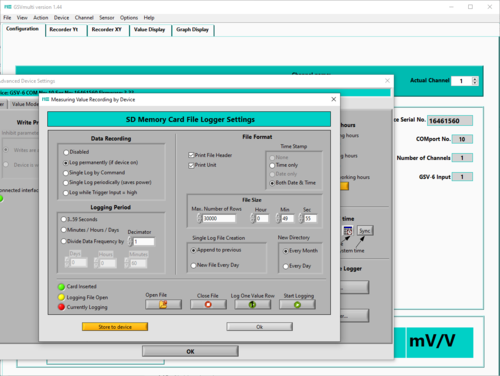
Task: Click the calendar clock icon beside Sync
Action: pos(348,231)
